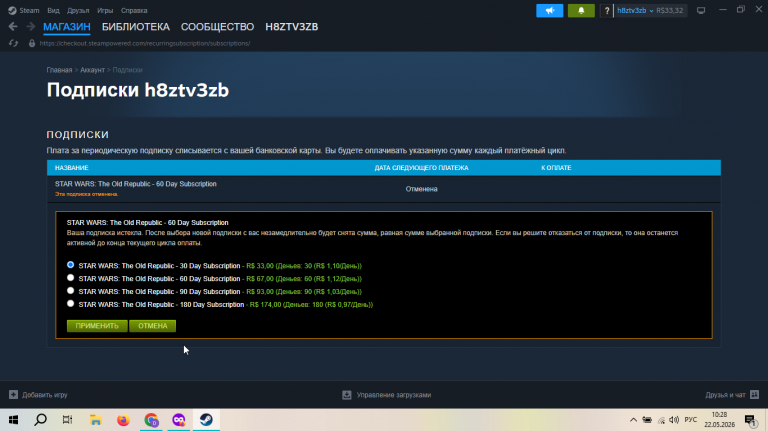The height and width of the screenshot is (431, 768).
Task: Click the ДАТА СЛЕДУЮЩЕГО ПЛАТЕЖА column header
Action: (421, 168)
